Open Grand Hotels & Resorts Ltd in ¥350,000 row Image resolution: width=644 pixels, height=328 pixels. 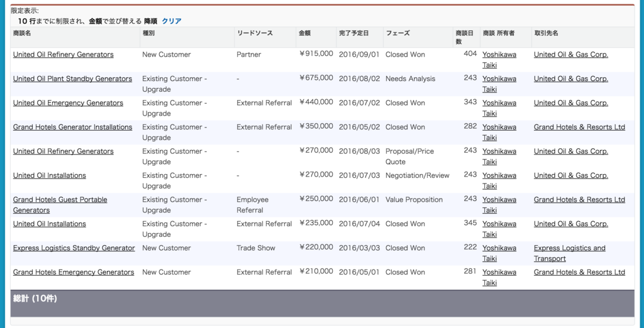point(579,128)
